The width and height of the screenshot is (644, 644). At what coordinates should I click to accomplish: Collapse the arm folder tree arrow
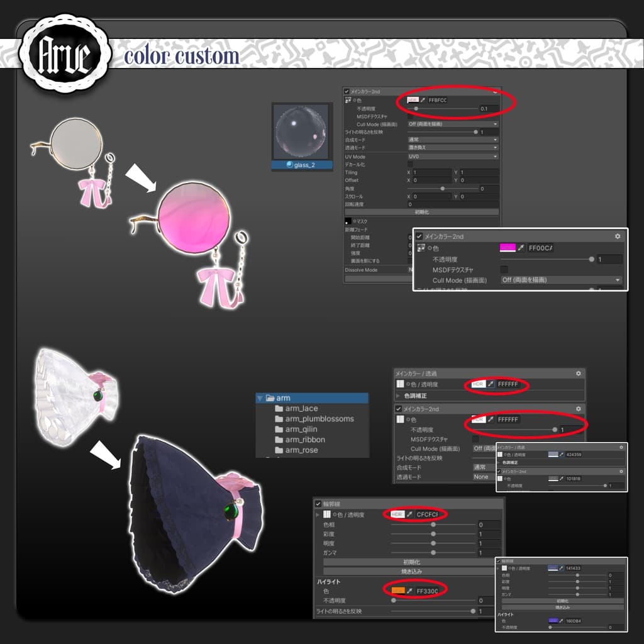pos(260,398)
